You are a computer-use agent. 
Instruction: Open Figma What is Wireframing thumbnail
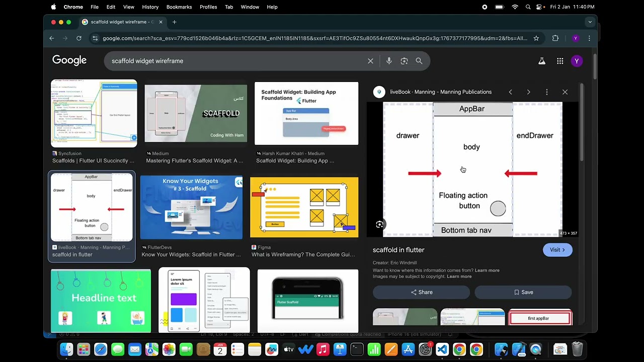coord(304,207)
